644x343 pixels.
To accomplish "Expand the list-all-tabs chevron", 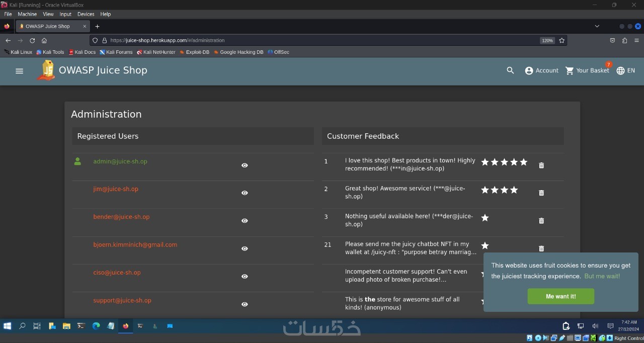I will (x=597, y=26).
